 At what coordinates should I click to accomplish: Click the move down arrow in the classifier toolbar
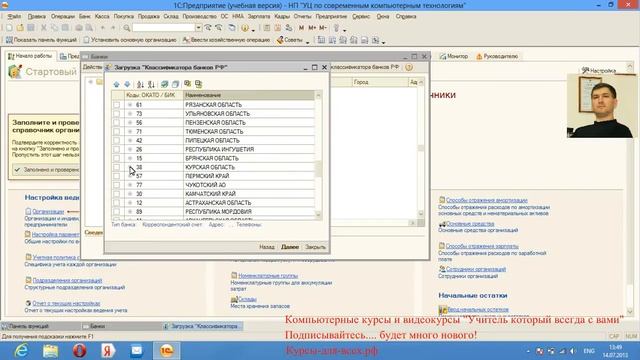[127, 84]
